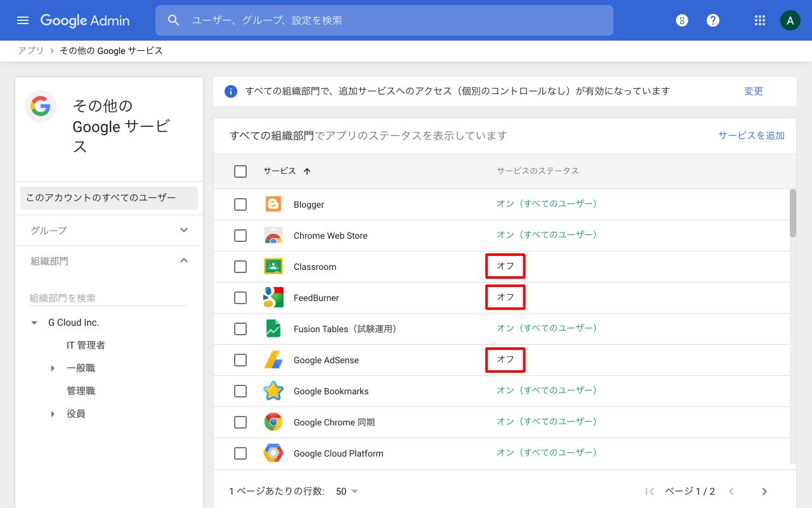The width and height of the screenshot is (812, 508).
Task: Check the Google Chrome 同期 checkbox
Action: click(x=240, y=422)
